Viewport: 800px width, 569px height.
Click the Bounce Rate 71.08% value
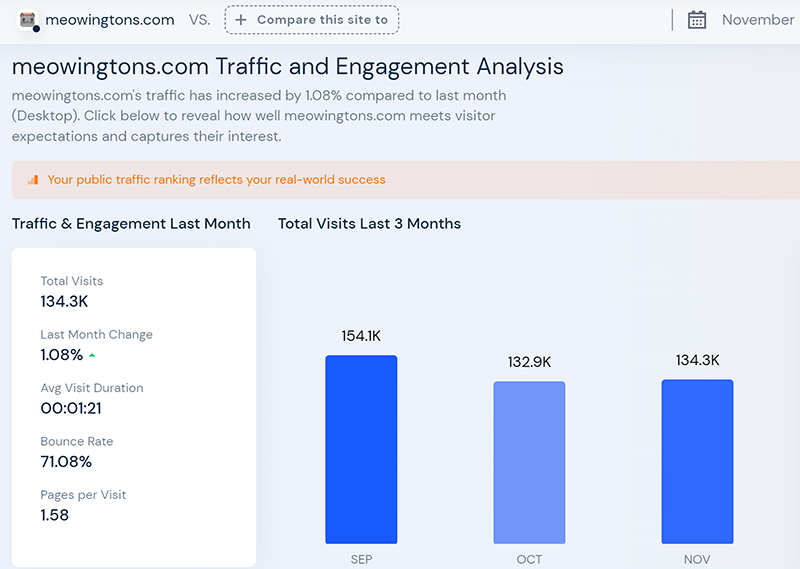click(66, 462)
